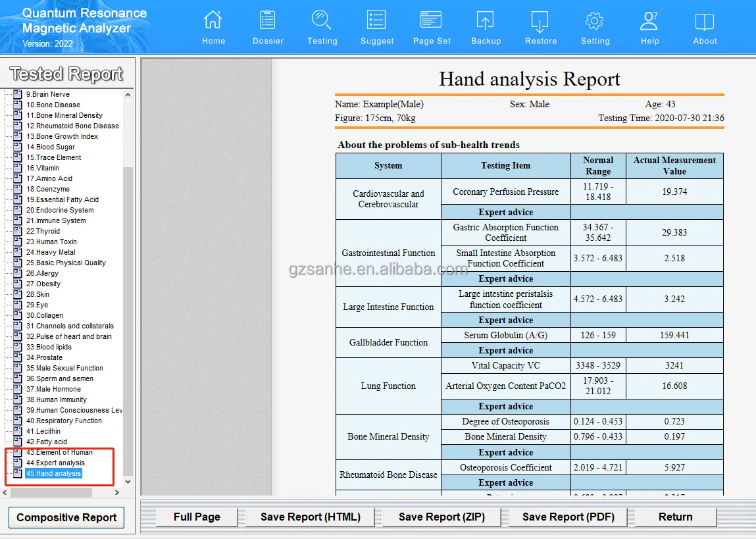This screenshot has height=539, width=756.
Task: Open the Help person icon
Action: click(649, 21)
